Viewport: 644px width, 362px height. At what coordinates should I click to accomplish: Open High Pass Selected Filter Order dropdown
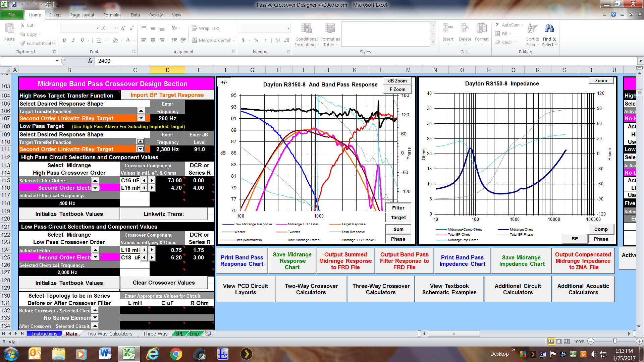point(95,188)
